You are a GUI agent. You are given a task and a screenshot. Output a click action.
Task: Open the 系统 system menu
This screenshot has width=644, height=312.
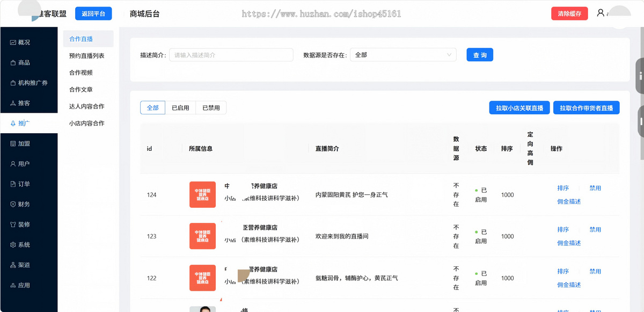(x=28, y=245)
